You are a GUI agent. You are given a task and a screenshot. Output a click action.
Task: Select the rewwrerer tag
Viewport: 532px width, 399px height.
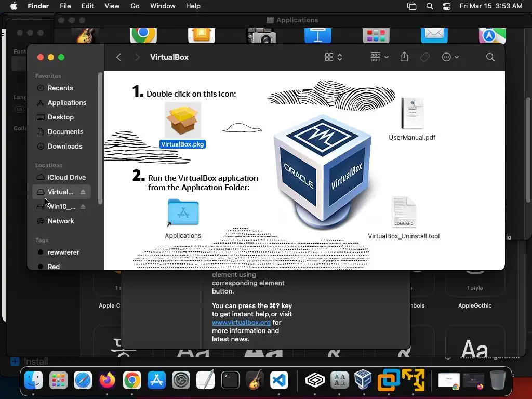tap(61, 252)
